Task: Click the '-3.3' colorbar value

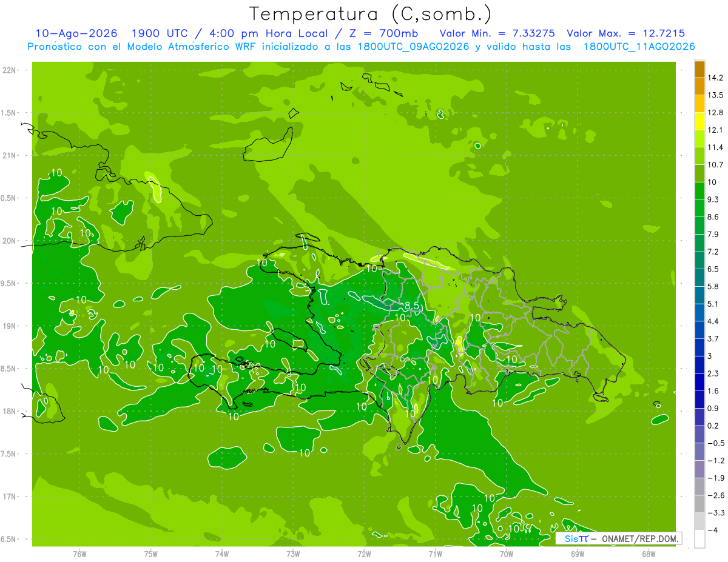Action: point(716,513)
